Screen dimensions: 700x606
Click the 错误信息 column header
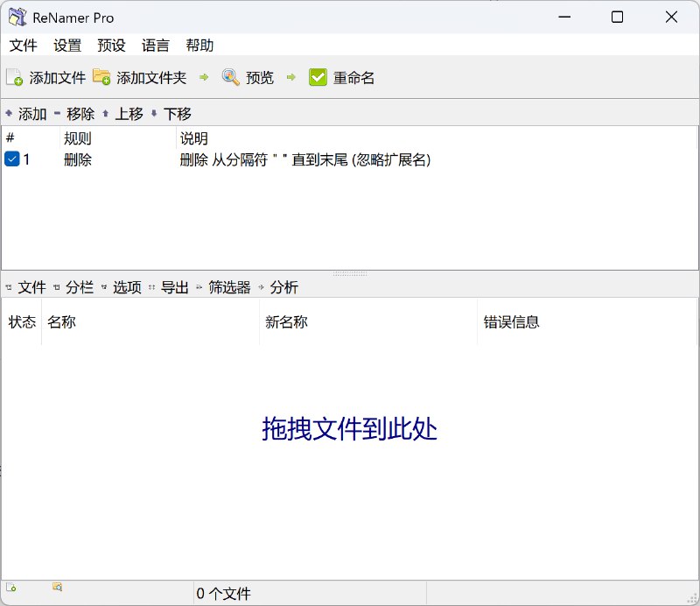586,321
